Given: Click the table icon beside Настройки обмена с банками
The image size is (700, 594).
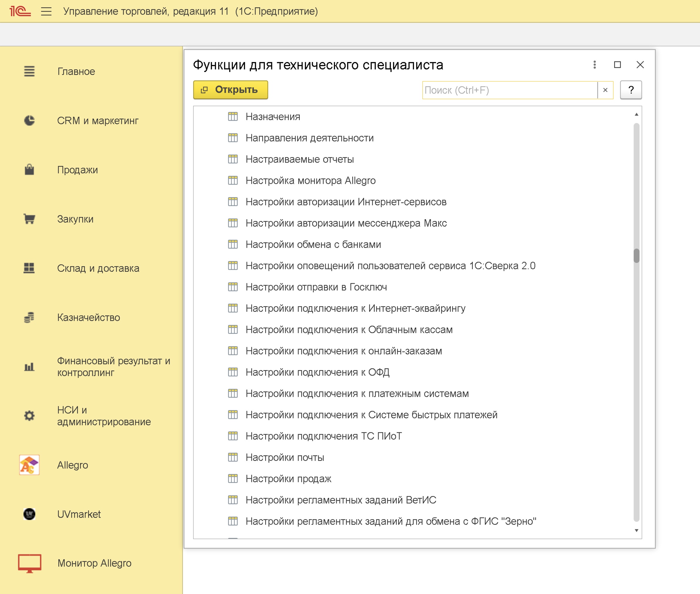Looking at the screenshot, I should [233, 244].
